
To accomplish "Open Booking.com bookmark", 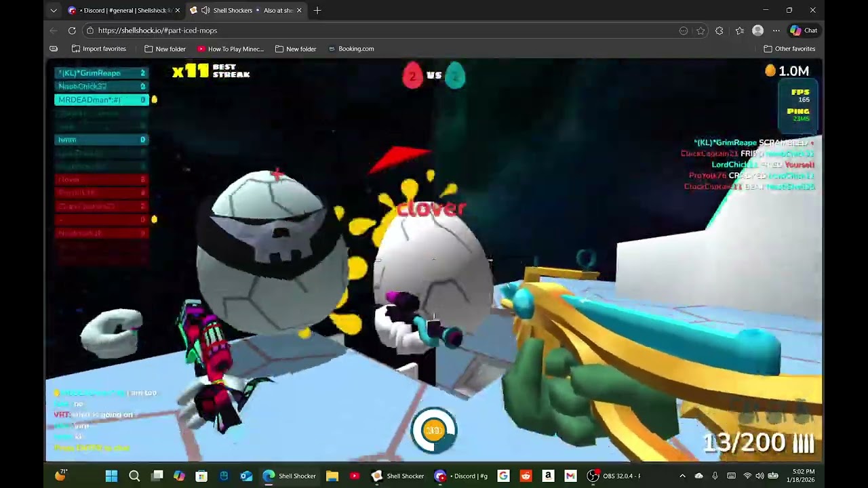I will [351, 49].
